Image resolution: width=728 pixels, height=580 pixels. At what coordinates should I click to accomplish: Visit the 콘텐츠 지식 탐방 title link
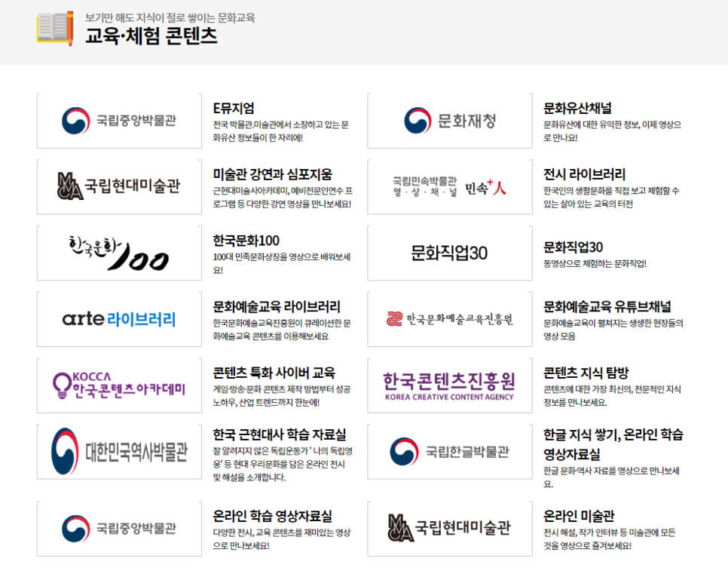pyautogui.click(x=586, y=373)
